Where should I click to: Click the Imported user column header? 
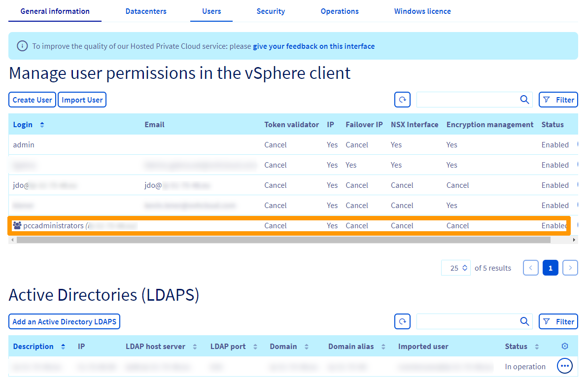[x=423, y=347]
